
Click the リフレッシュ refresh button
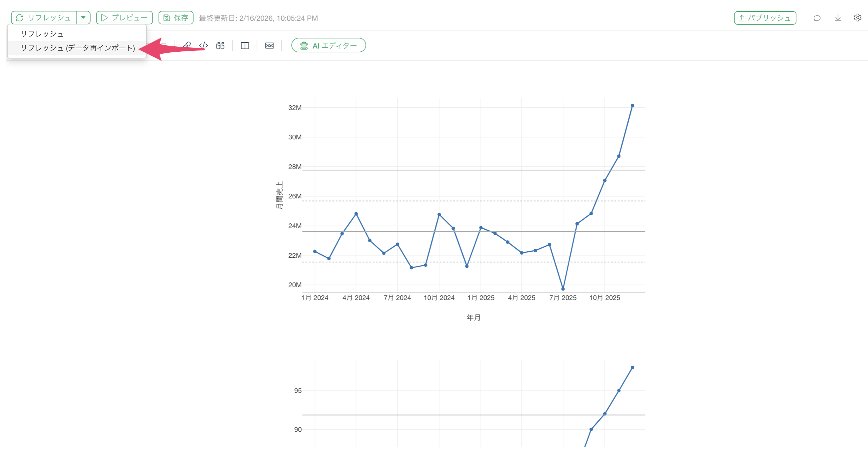(44, 18)
